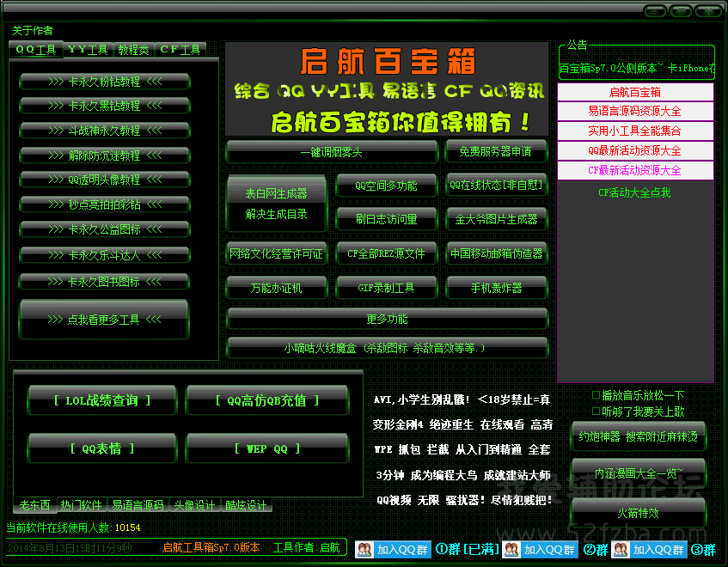Image resolution: width=728 pixels, height=567 pixels.
Task: Click QQ在线状态[非自慰] button
Action: 496,185
